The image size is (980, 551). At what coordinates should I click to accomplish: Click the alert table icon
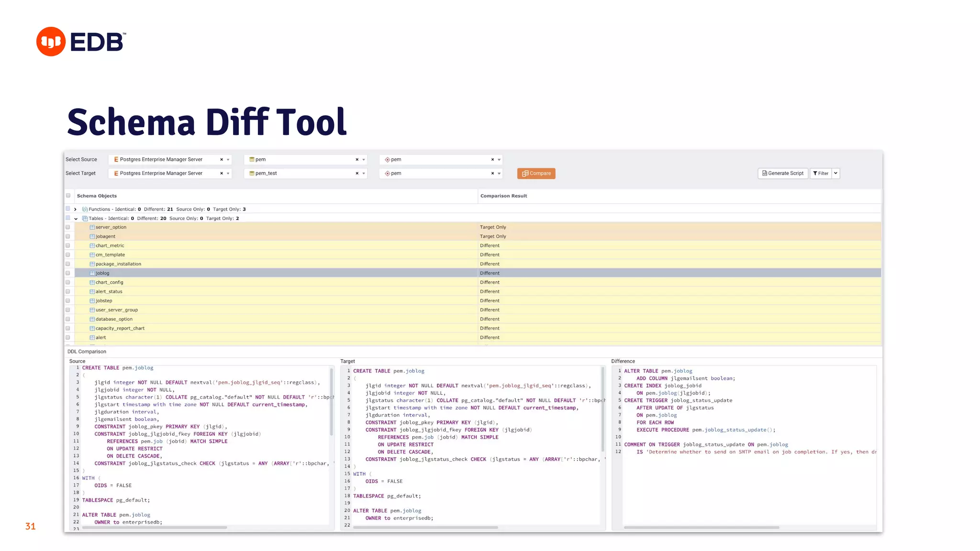92,338
